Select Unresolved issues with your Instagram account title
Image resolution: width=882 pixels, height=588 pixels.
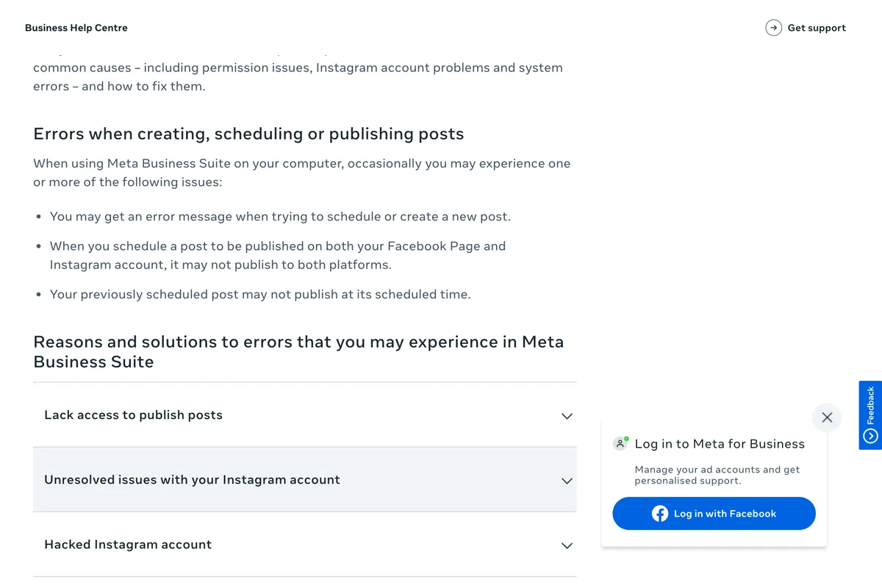point(192,480)
